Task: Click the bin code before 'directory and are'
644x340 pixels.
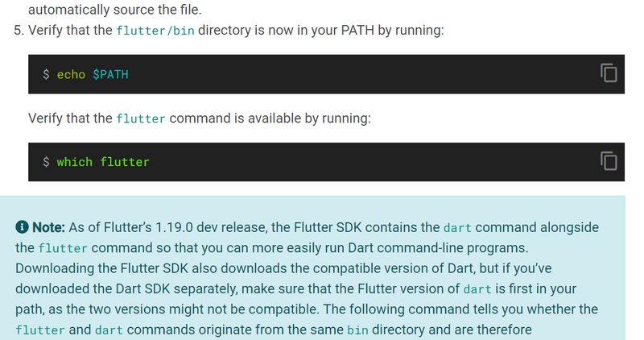Action: [357, 330]
